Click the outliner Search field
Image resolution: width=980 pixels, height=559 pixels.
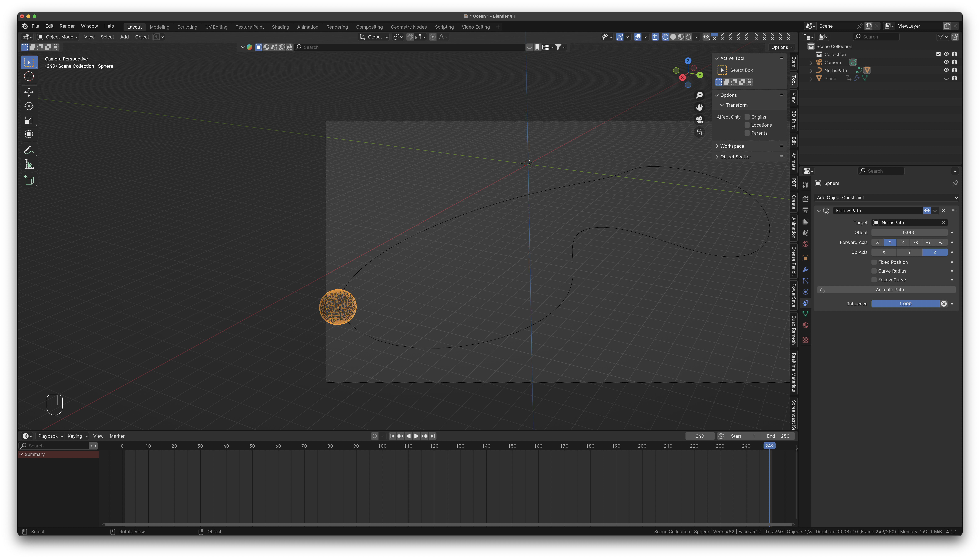coord(876,37)
